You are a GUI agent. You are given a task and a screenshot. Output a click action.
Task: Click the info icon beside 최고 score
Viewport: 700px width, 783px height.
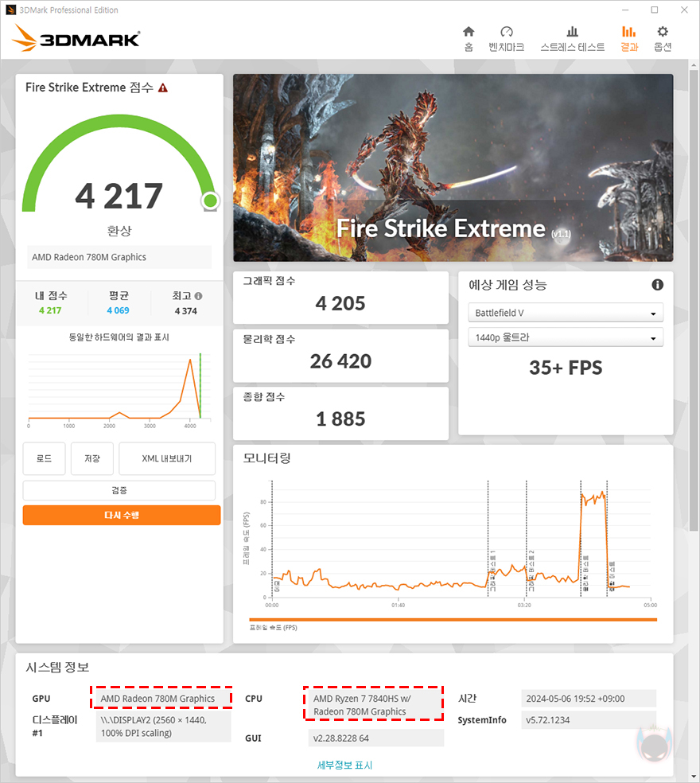coord(198,296)
